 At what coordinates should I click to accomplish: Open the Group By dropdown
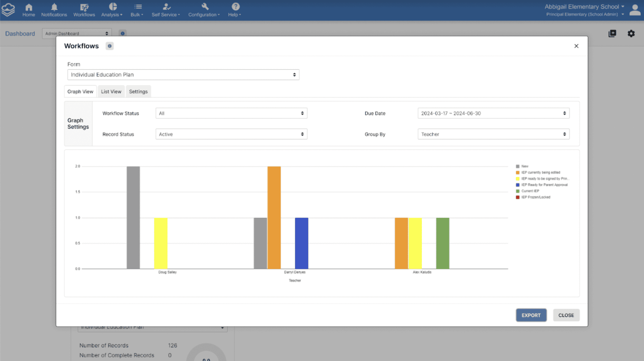pos(494,134)
